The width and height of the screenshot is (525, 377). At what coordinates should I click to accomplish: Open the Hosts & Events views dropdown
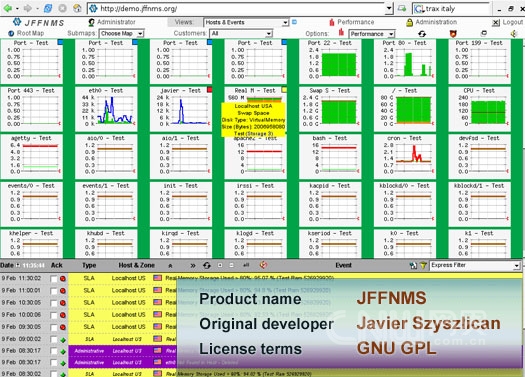246,22
